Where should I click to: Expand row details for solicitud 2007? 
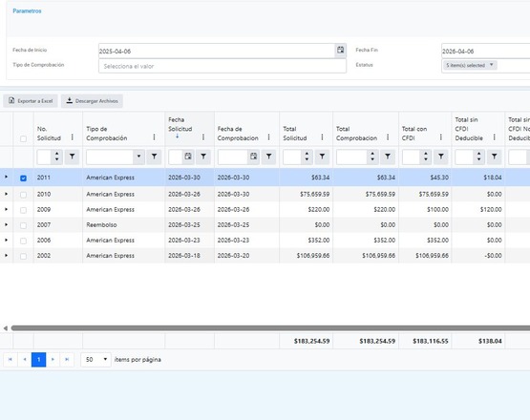(6, 224)
